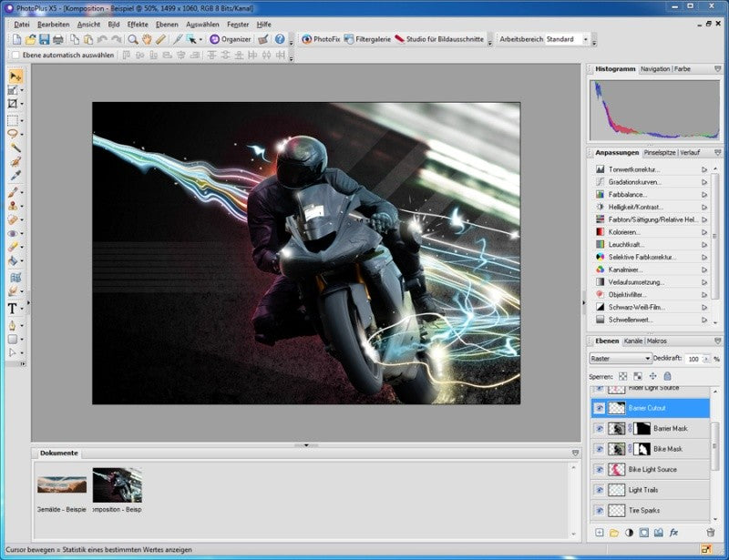Delete layer with trash icon

pyautogui.click(x=711, y=533)
